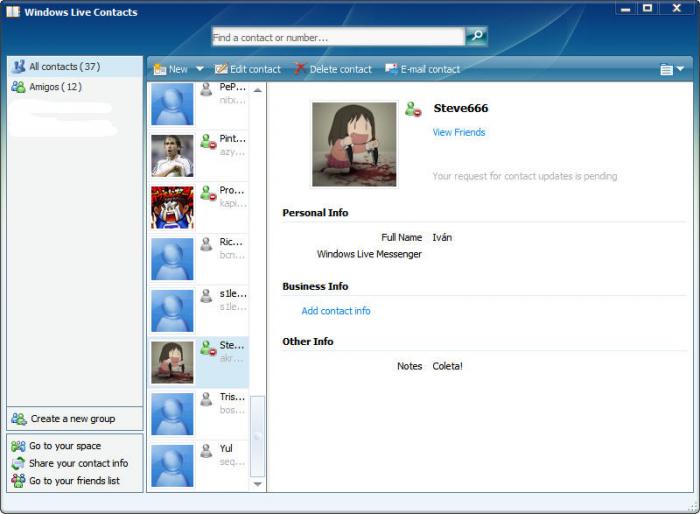Select the Amigos (12) group
This screenshot has width=700, height=514.
pyautogui.click(x=75, y=87)
